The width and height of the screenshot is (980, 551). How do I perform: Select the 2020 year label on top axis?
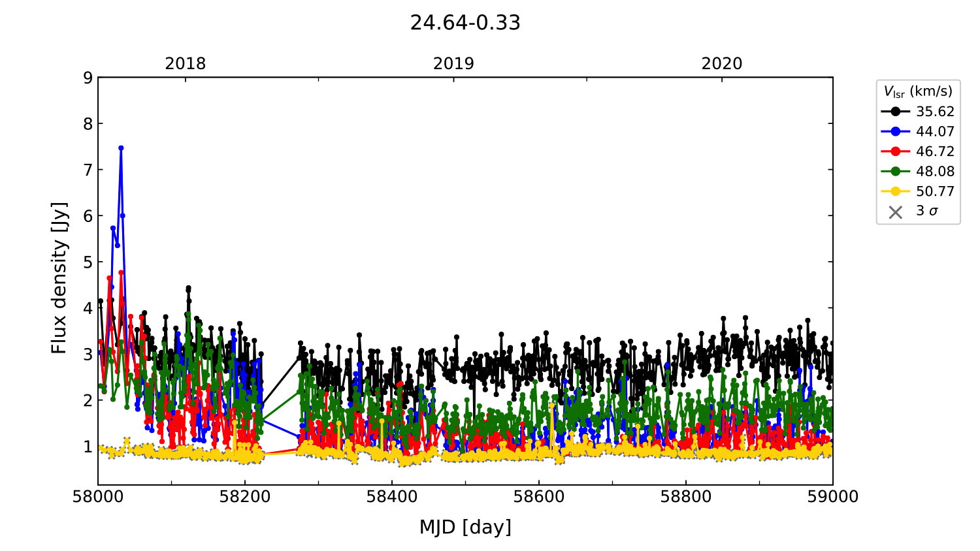(x=722, y=63)
